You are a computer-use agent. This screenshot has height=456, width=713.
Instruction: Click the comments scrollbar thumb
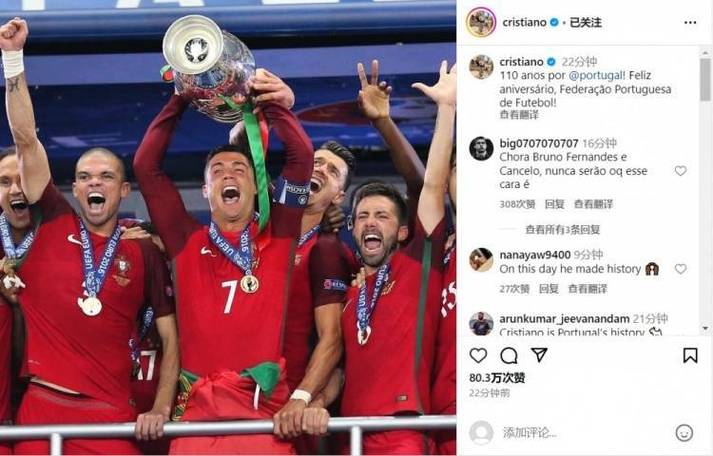(x=705, y=80)
